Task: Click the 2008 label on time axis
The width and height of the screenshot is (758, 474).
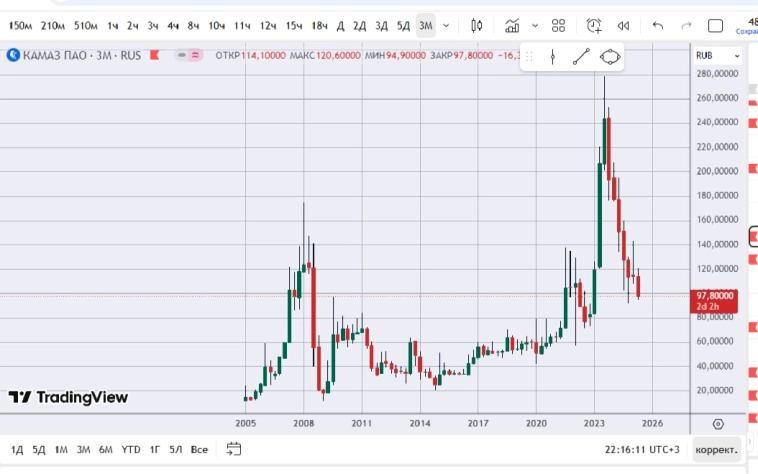Action: [x=304, y=423]
